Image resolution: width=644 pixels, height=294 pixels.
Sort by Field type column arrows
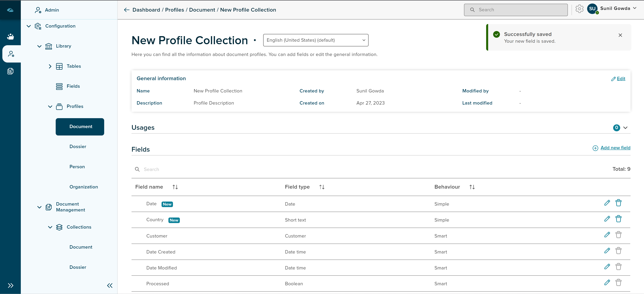point(322,187)
